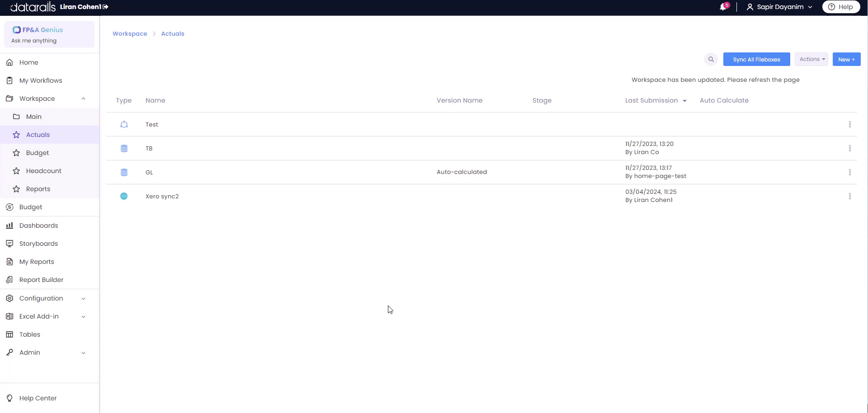
Task: Click the GL row database icon
Action: [124, 172]
